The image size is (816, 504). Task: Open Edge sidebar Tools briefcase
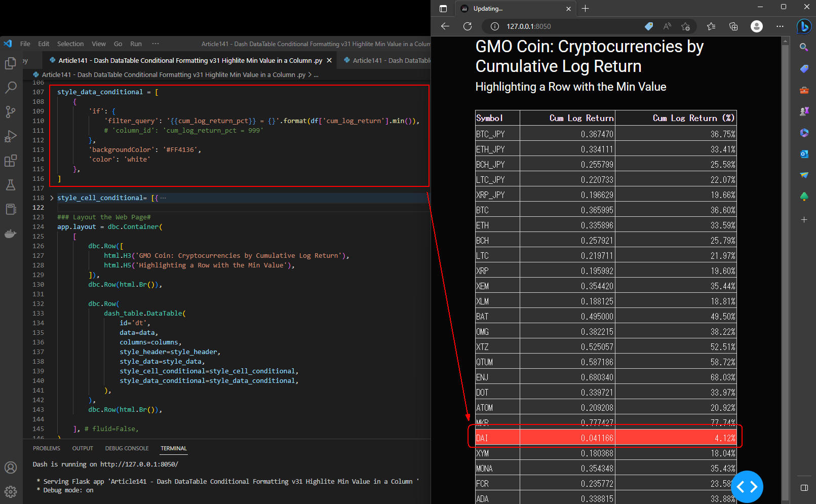point(804,90)
